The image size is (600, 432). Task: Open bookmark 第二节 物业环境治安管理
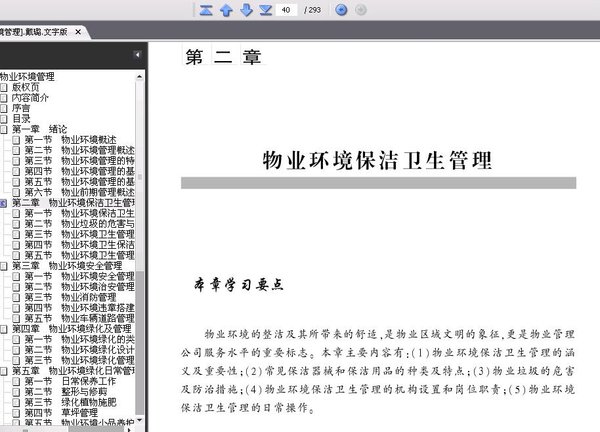80,287
